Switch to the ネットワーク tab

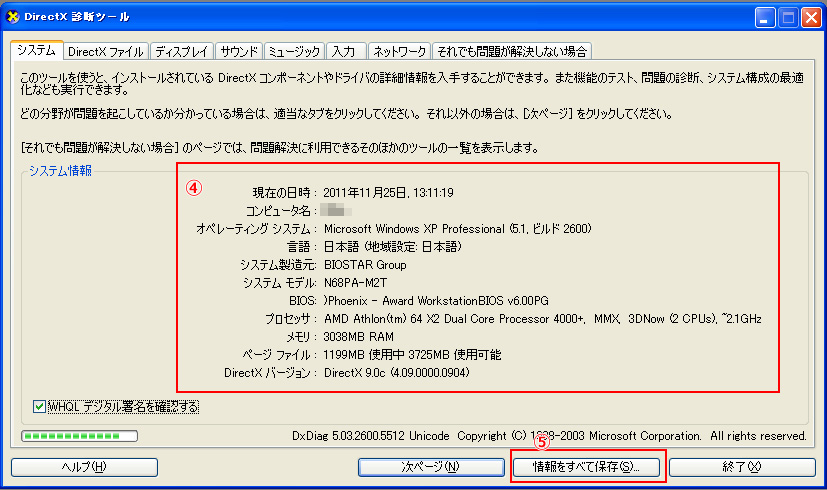point(399,52)
